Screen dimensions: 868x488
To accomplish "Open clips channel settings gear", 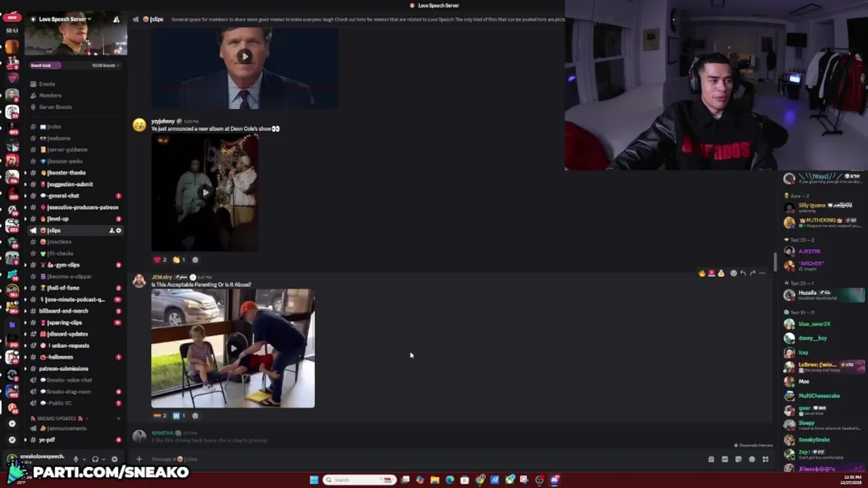I will 119,230.
